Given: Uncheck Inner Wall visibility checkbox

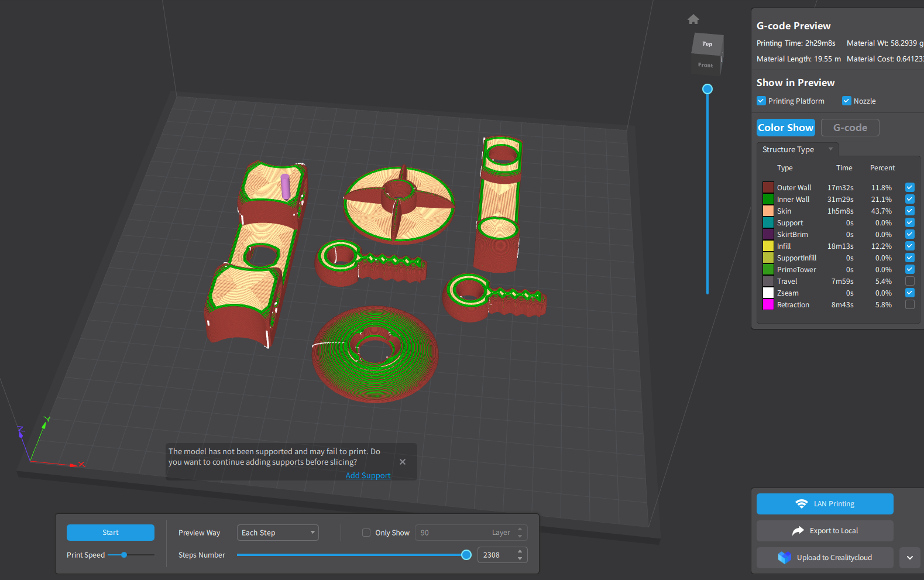Looking at the screenshot, I should point(910,199).
